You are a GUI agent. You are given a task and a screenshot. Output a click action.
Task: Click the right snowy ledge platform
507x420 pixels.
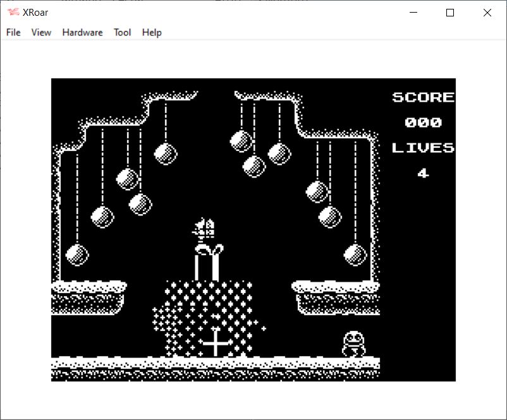[336, 297]
